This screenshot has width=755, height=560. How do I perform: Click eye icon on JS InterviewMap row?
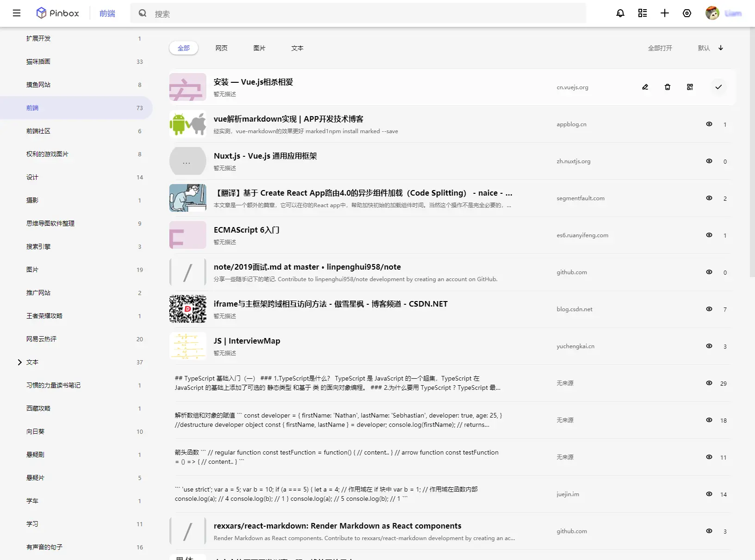[709, 346]
